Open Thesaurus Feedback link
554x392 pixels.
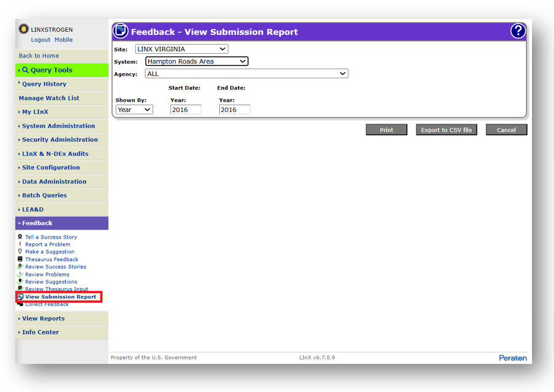coord(51,259)
